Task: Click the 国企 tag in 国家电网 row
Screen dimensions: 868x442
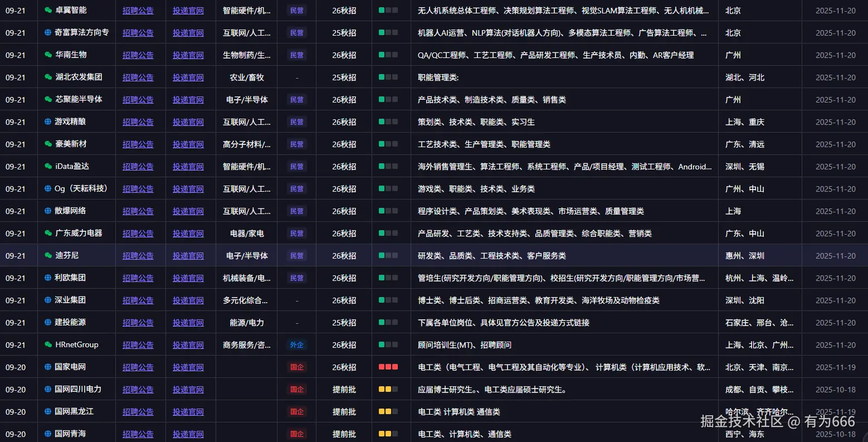Action: [297, 367]
